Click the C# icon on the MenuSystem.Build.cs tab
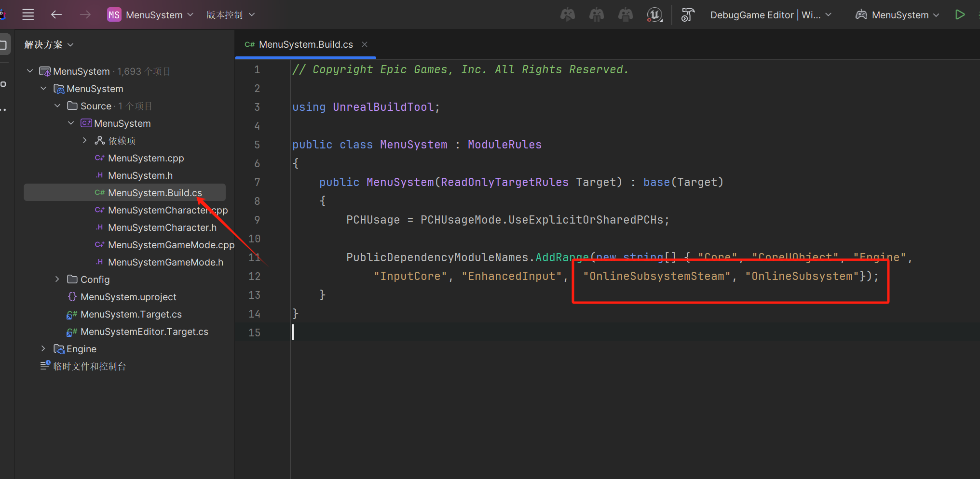This screenshot has height=479, width=980. coord(249,44)
